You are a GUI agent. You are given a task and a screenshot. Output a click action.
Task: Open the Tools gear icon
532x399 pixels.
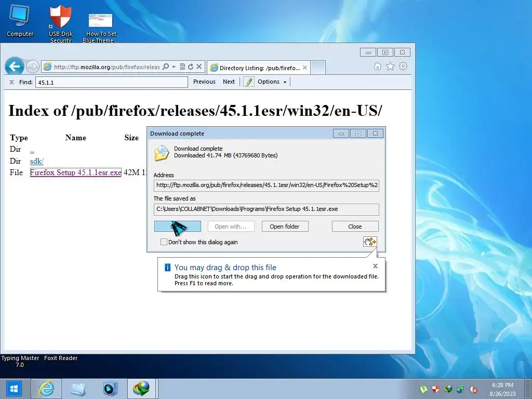[x=403, y=66]
